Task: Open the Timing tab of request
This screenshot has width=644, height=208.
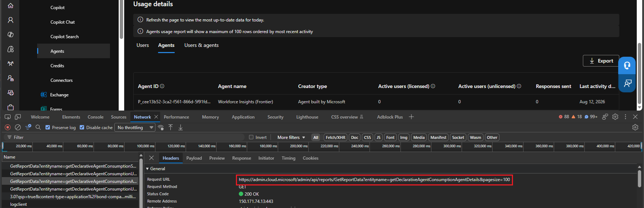Action: click(x=289, y=158)
